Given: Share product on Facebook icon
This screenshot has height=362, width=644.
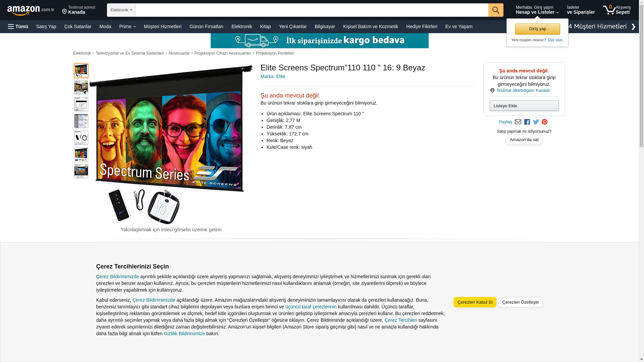Looking at the screenshot, I should 527,122.
